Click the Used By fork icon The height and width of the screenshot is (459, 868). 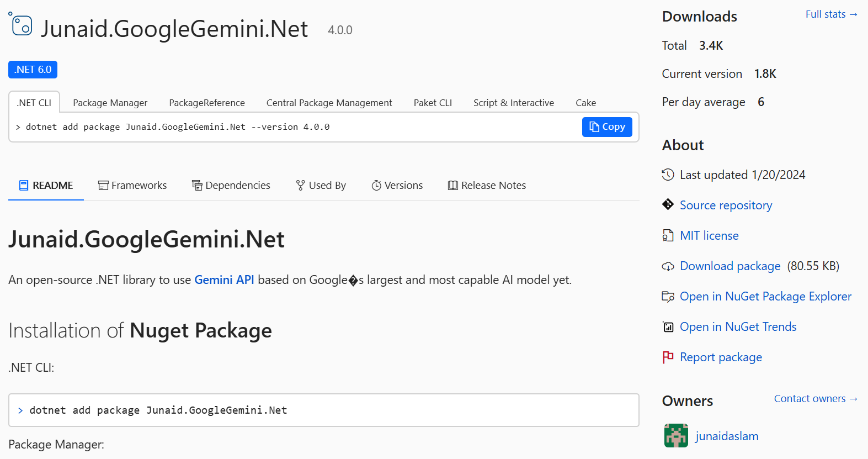(x=300, y=186)
